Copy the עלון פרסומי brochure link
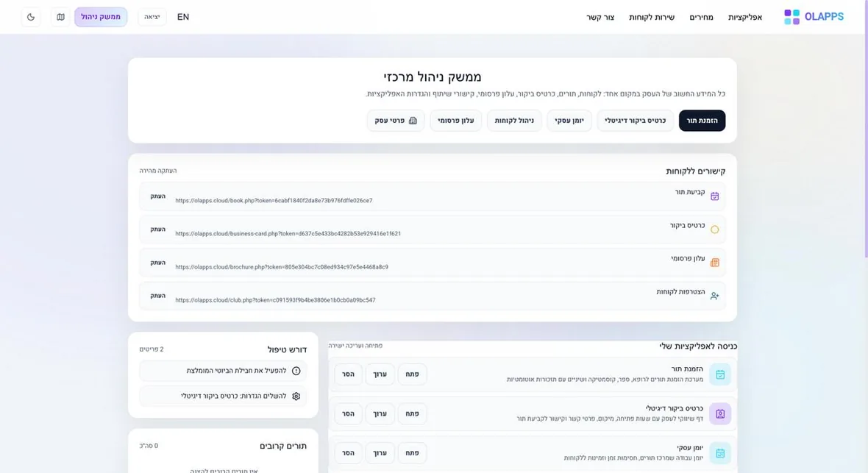Image resolution: width=868 pixels, height=473 pixels. [157, 263]
